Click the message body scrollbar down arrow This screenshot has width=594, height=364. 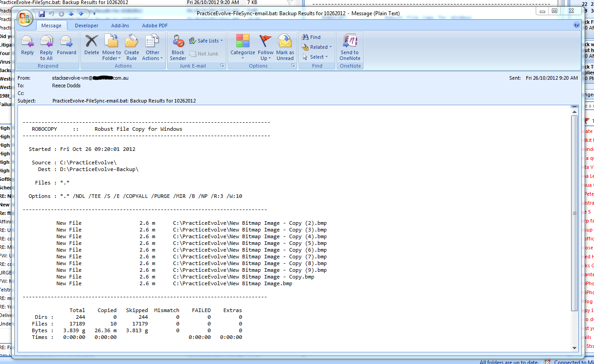coord(574,348)
